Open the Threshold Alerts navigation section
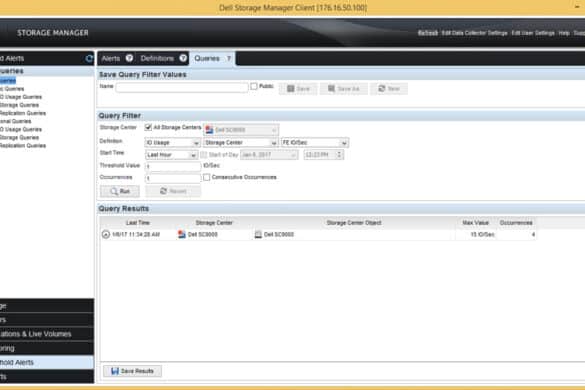Screen dimensions: 585x390 47,362
